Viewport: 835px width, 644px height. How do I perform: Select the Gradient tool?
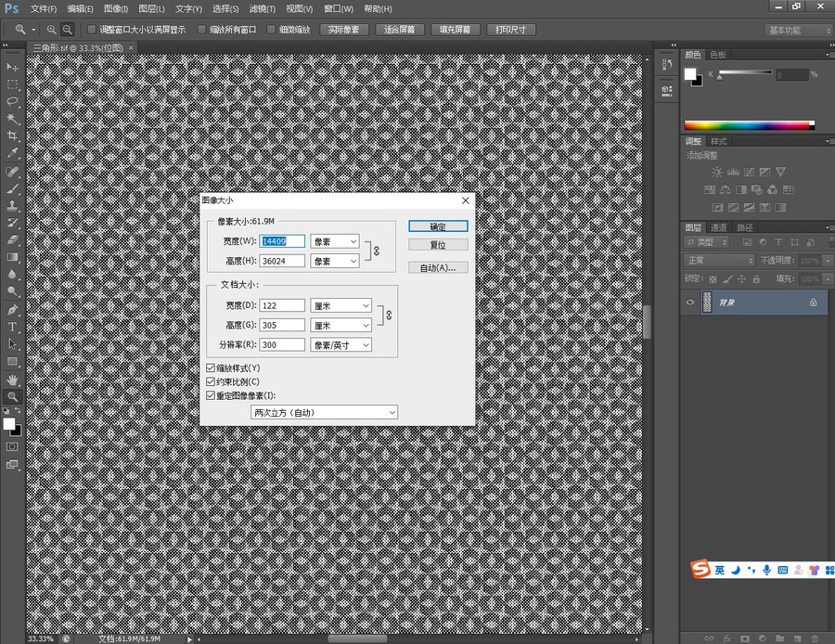[x=12, y=257]
